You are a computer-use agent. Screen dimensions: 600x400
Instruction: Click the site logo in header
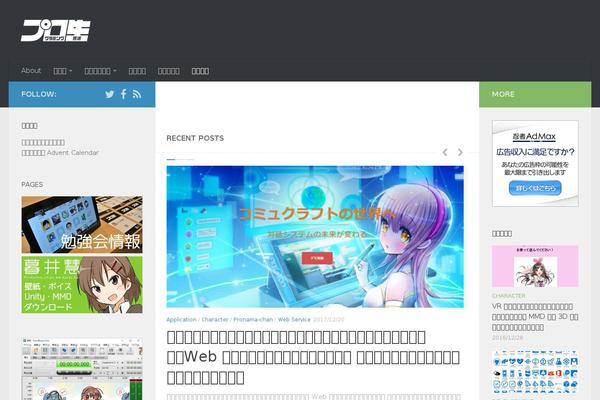click(55, 31)
